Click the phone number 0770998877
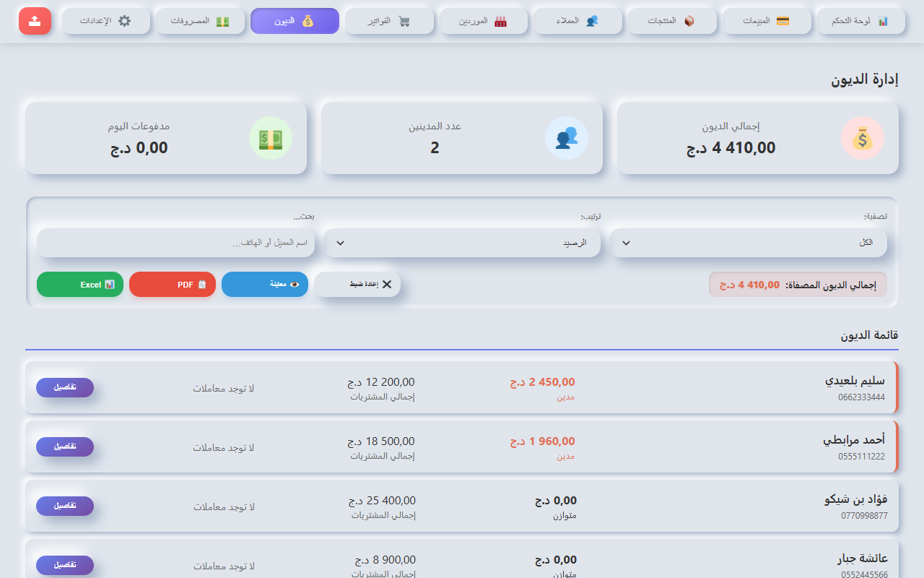 click(x=864, y=516)
